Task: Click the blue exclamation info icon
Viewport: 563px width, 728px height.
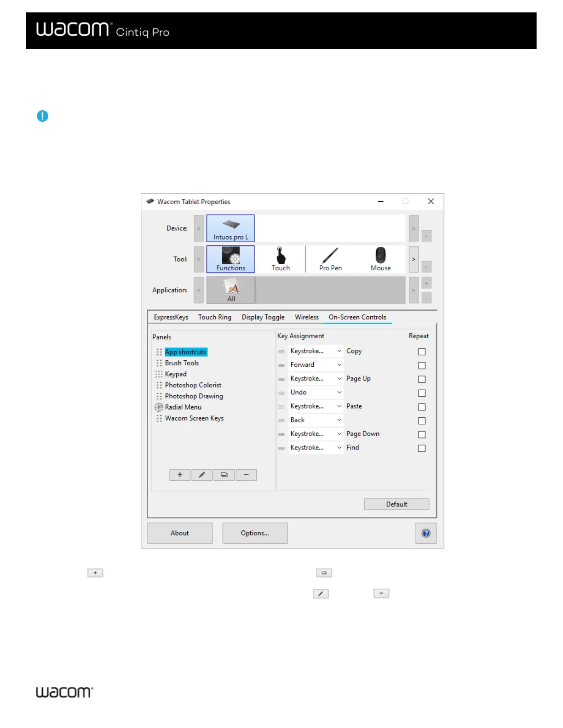Action: (x=42, y=116)
